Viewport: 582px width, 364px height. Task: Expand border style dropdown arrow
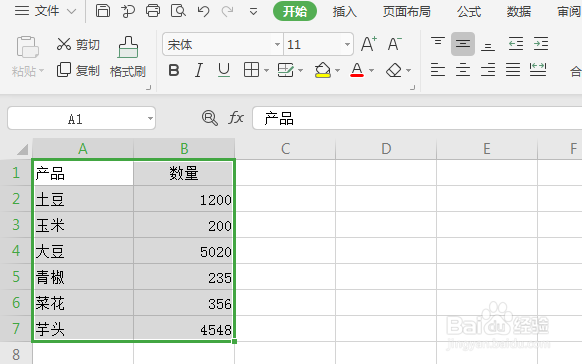(266, 70)
